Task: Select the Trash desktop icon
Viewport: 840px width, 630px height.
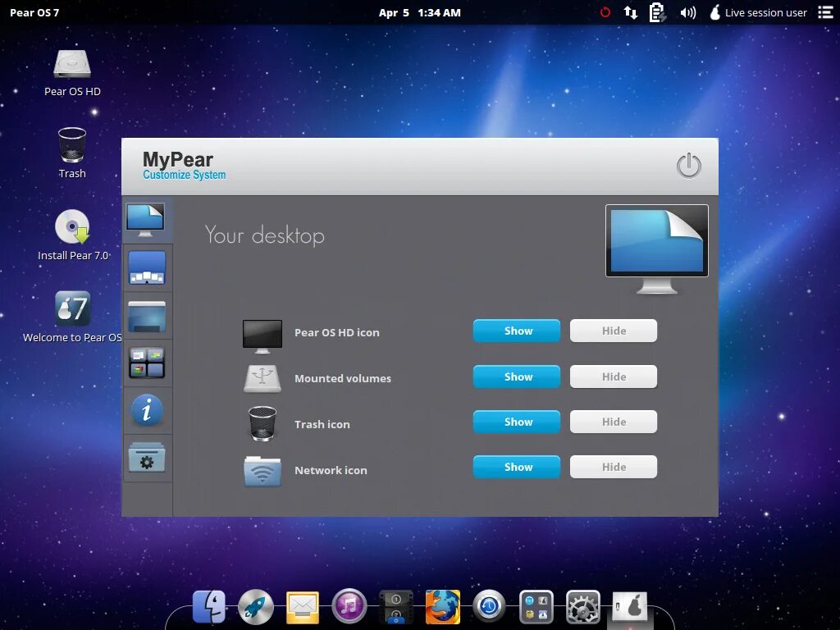Action: pyautogui.click(x=72, y=153)
